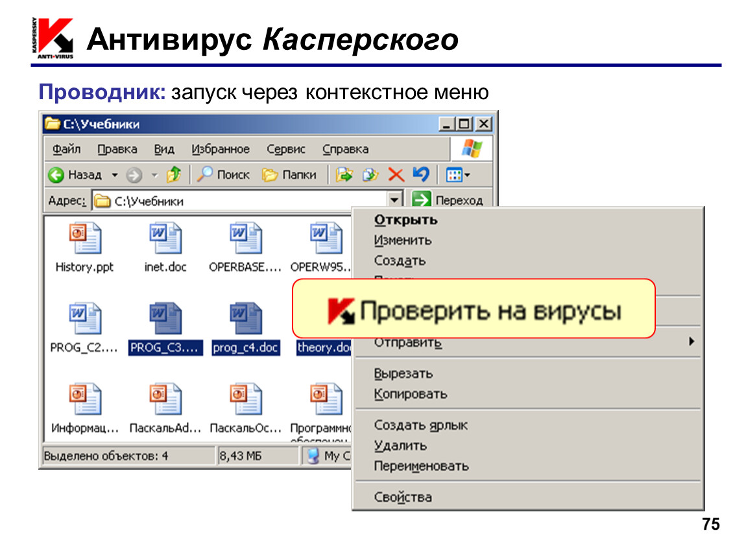This screenshot has height=560, width=746.
Task: Click the grey Forward arrow icon
Action: (134, 175)
